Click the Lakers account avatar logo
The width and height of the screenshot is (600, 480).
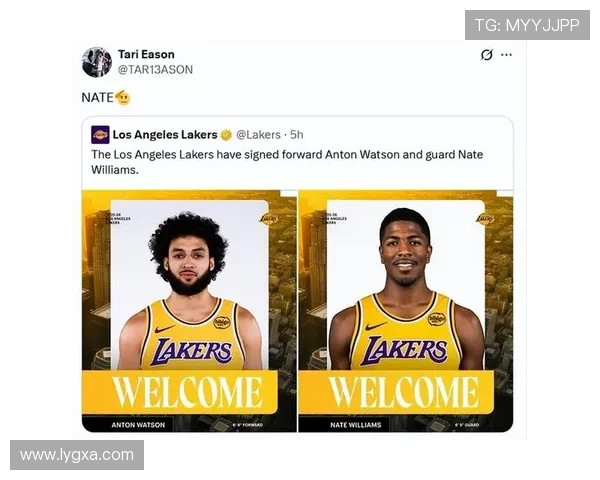coord(100,135)
